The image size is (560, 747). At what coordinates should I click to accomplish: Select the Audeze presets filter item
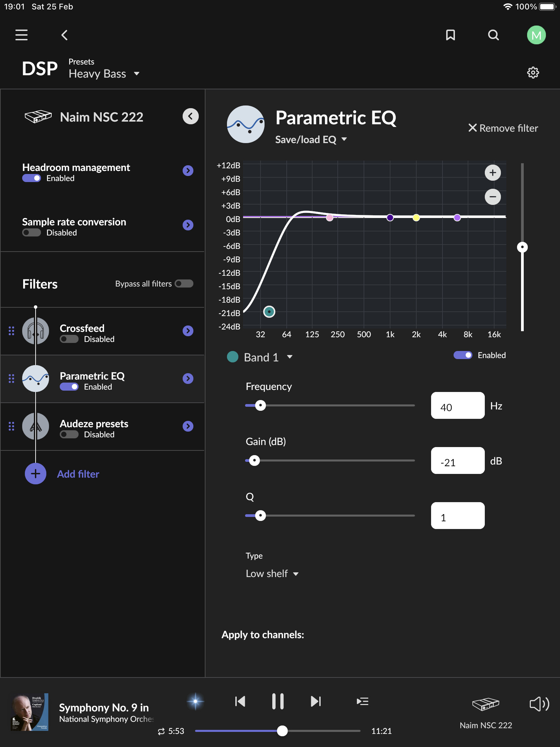[101, 427]
